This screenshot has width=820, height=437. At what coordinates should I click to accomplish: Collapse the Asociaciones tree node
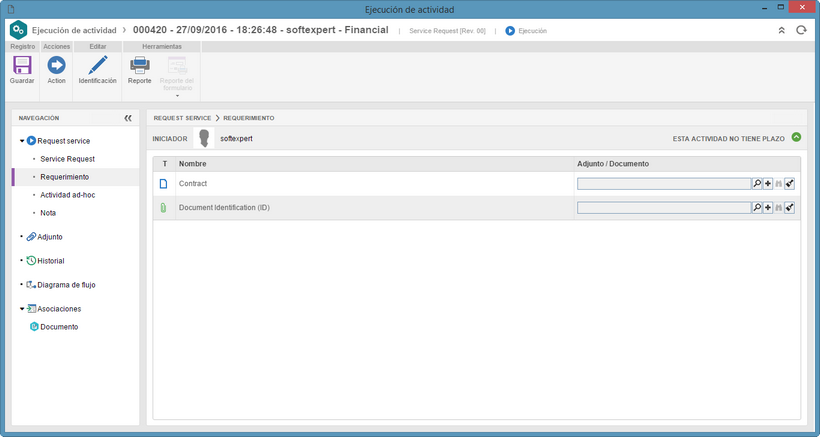click(x=22, y=309)
